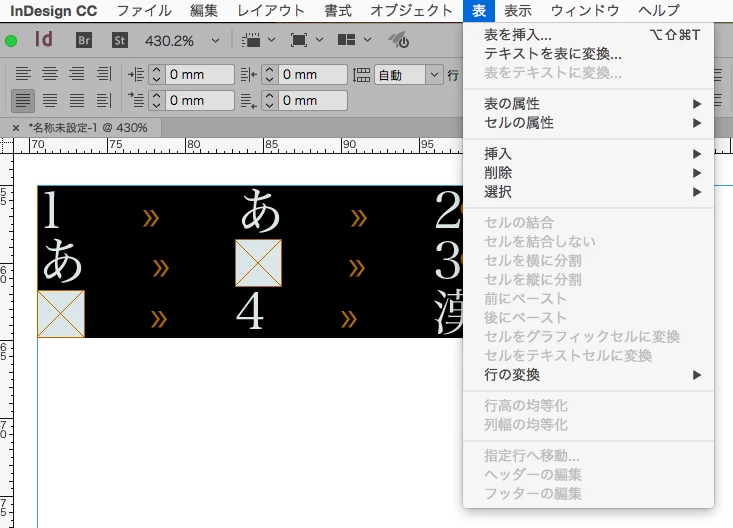Click justify with last line centered icon
The width and height of the screenshot is (733, 528).
point(50,101)
